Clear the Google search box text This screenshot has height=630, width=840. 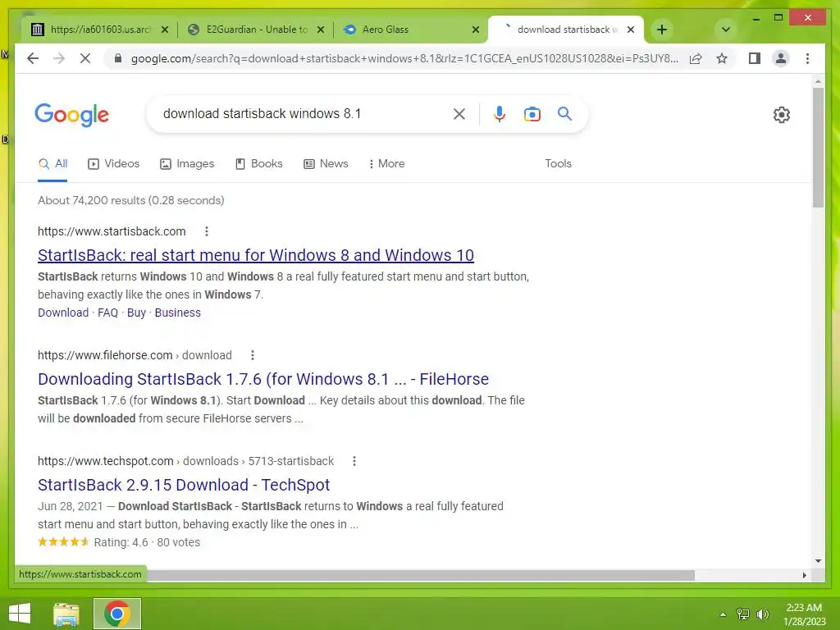pos(459,113)
